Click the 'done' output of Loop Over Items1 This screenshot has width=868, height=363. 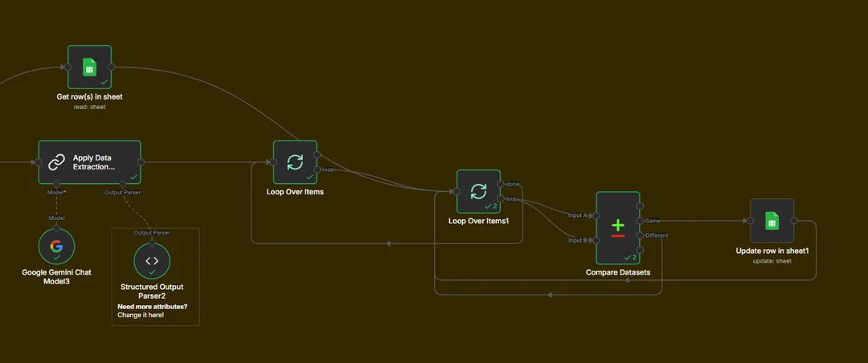501,184
